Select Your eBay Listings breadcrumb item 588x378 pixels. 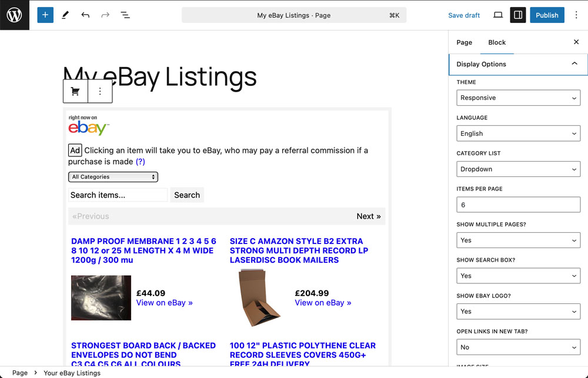click(x=72, y=373)
